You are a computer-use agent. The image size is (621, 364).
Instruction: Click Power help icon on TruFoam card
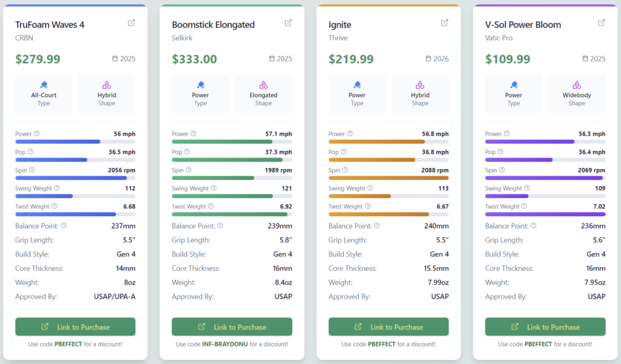click(x=36, y=134)
